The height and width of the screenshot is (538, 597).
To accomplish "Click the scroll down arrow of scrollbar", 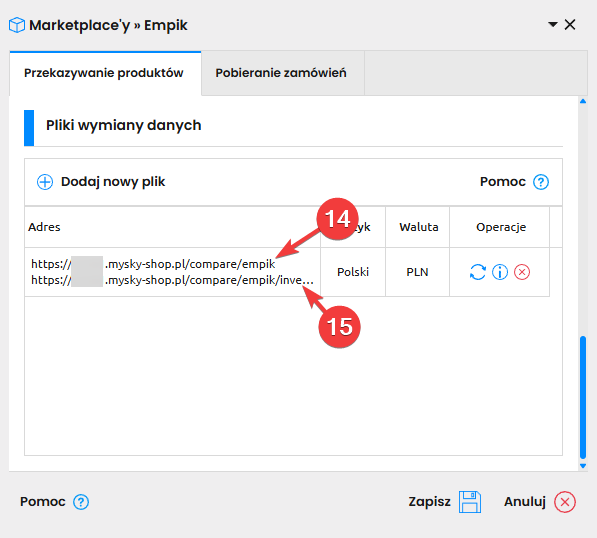I will pos(583,466).
